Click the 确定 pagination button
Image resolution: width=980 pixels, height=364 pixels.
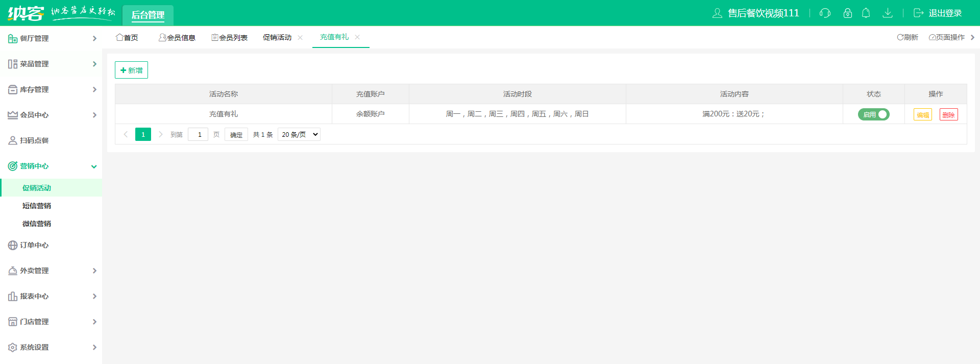point(236,134)
